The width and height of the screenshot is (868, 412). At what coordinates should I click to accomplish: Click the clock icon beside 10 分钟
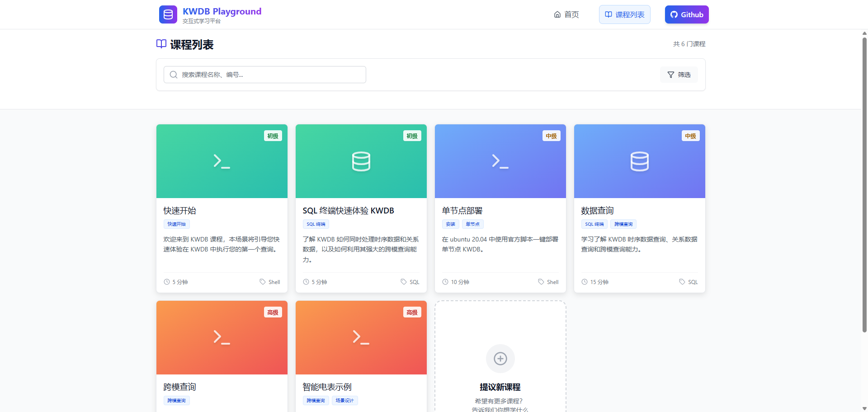(445, 282)
